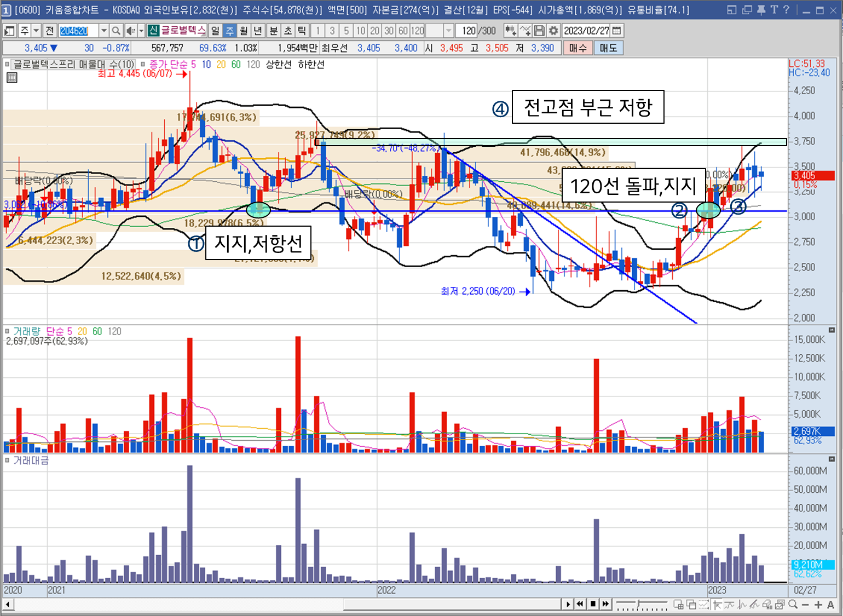
Task: Adjust the chart zoom slider handle
Action: [638, 604]
